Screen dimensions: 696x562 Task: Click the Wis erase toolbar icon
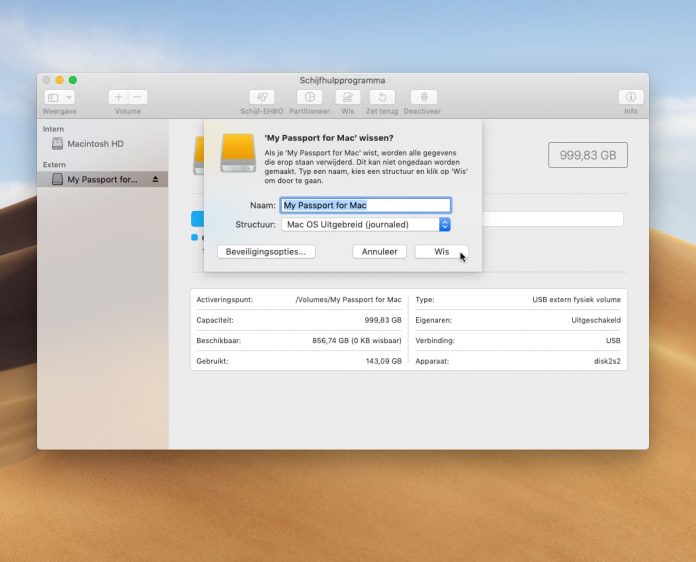pos(348,97)
